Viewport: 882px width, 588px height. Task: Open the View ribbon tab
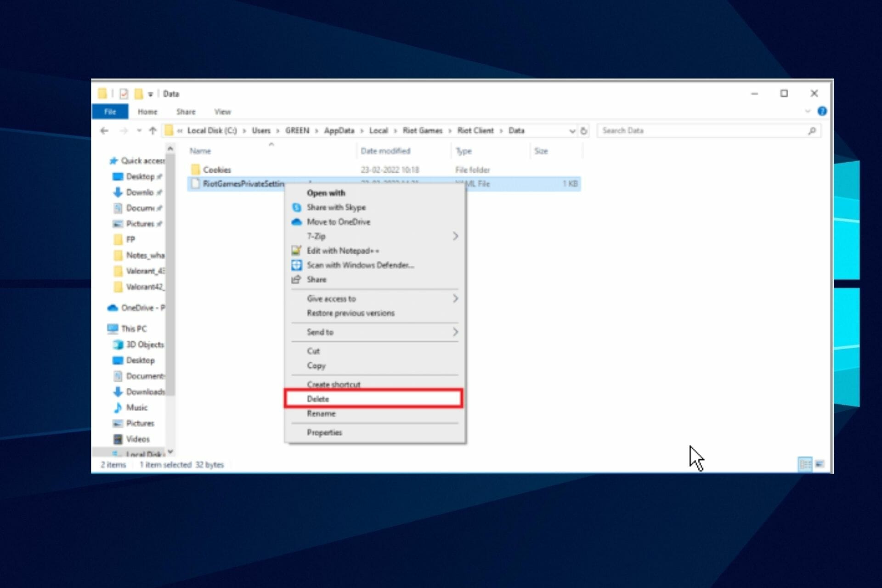[222, 112]
